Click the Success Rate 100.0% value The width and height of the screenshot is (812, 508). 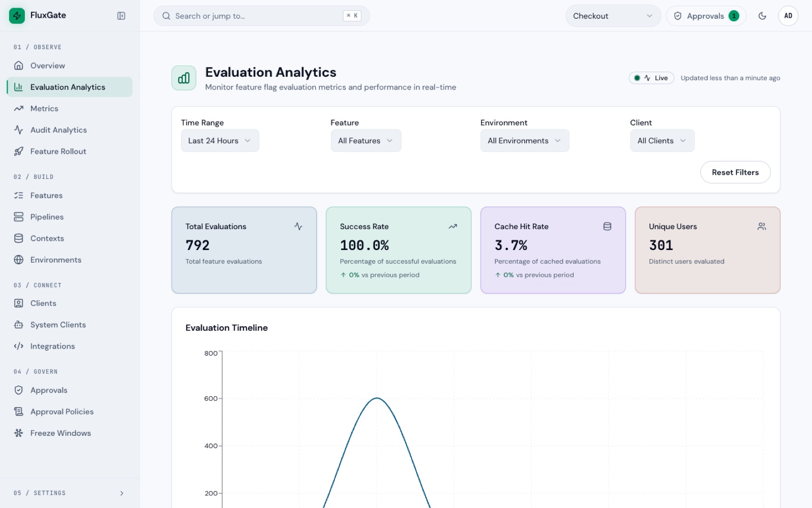point(364,245)
